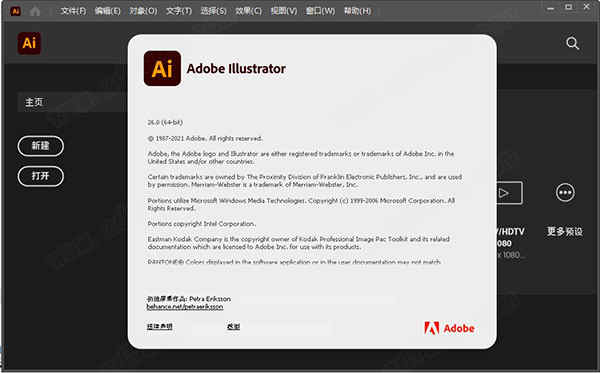Click the Adobe Illustrator title text
Screen dimensions: 600x373
(x=236, y=69)
